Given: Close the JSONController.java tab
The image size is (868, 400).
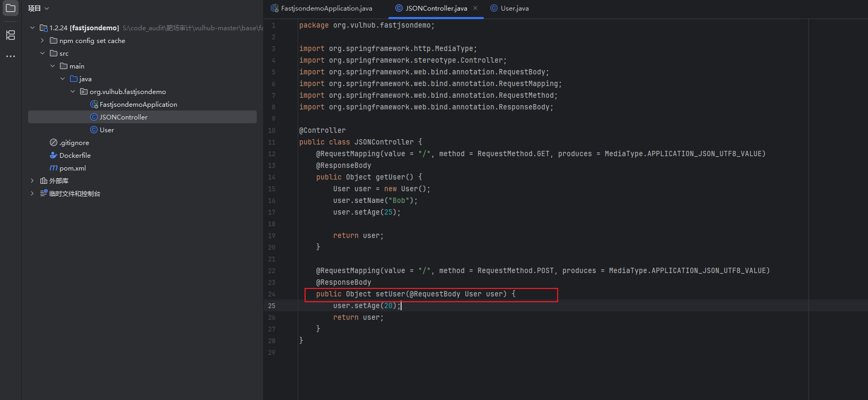Looking at the screenshot, I should pyautogui.click(x=475, y=8).
